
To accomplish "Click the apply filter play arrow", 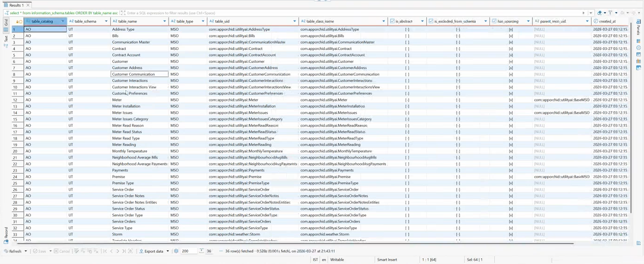I will pos(583,13).
